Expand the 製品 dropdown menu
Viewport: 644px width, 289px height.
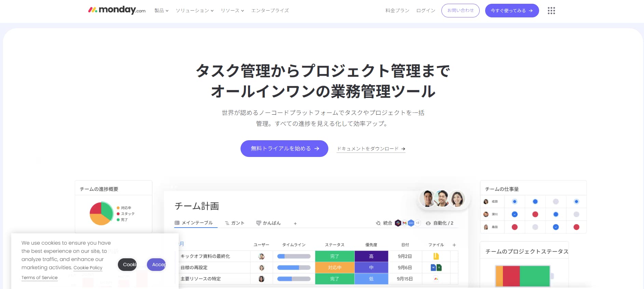point(161,11)
